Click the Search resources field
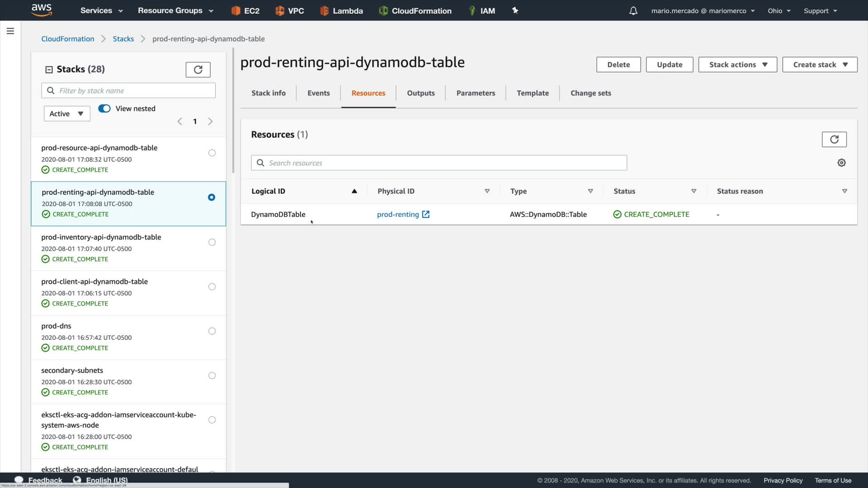This screenshot has width=868, height=488. (439, 163)
